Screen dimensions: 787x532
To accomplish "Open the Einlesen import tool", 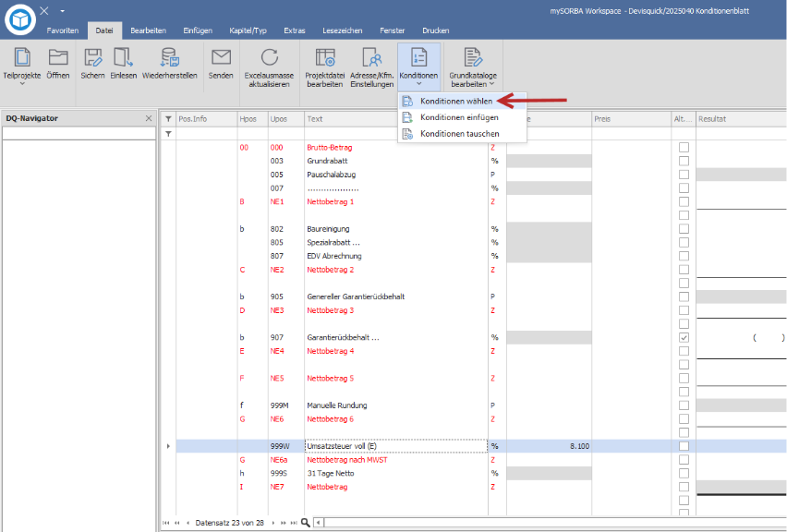I will click(123, 57).
